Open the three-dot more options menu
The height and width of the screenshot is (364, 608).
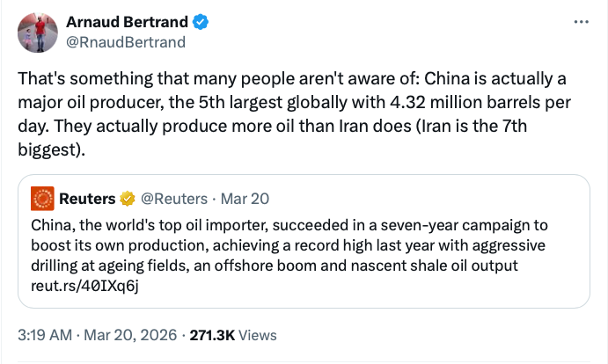click(x=581, y=22)
